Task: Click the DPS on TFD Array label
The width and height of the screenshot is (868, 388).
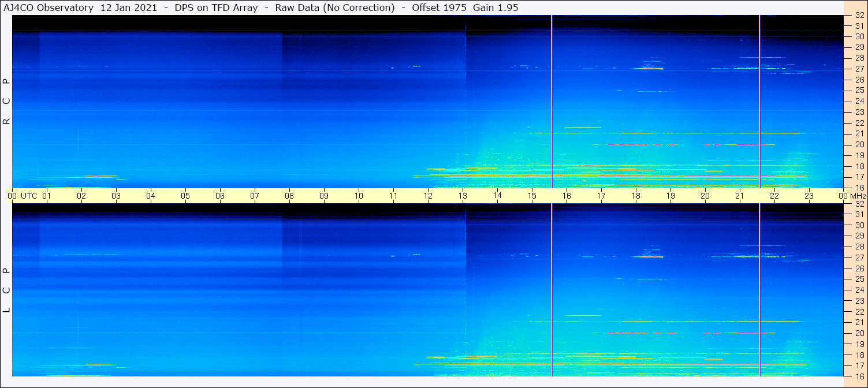Action: [x=216, y=8]
